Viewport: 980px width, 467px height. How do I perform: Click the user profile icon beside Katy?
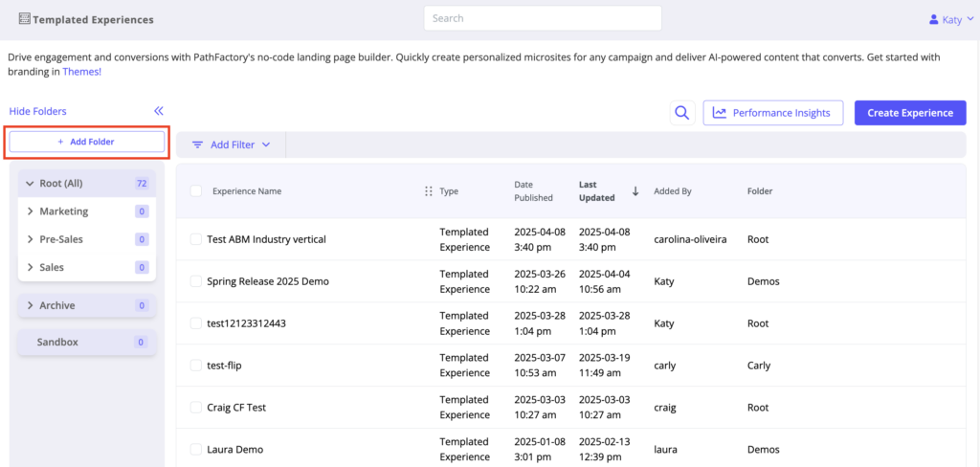934,19
